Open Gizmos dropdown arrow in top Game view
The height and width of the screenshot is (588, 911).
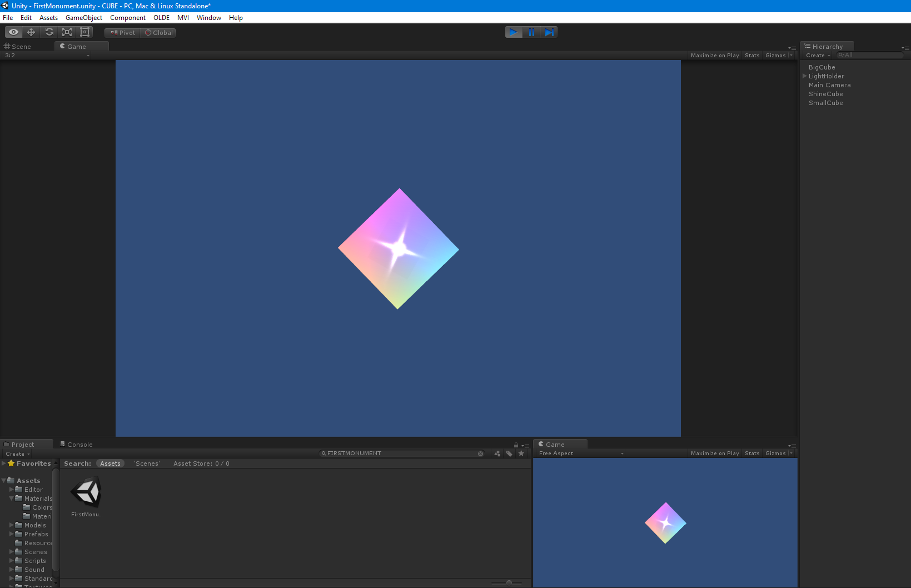tap(791, 56)
